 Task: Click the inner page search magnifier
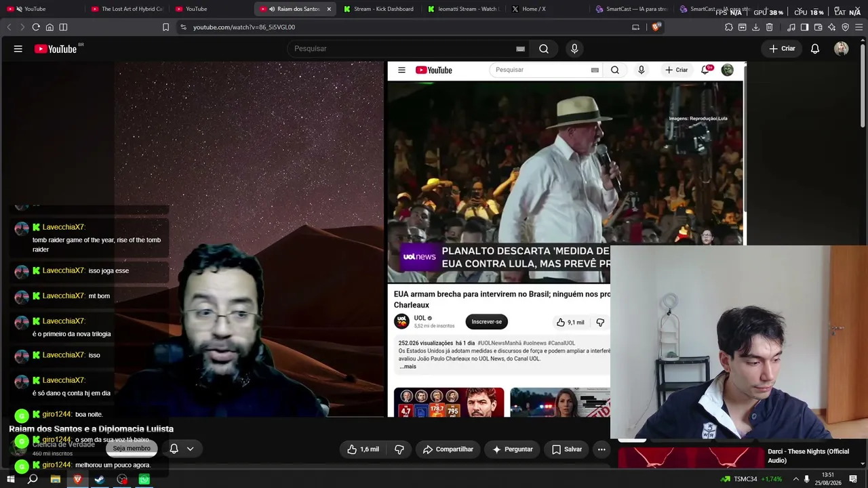pos(615,70)
